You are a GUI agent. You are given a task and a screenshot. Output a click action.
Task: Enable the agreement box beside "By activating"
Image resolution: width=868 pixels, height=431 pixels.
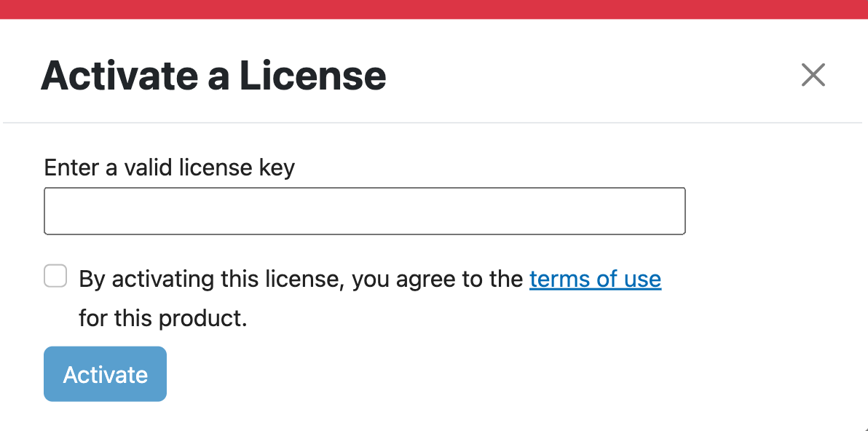click(x=55, y=277)
